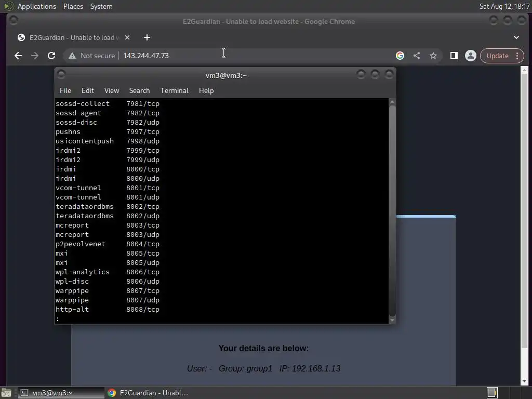Viewport: 532px width, 399px height.
Task: Click the wpl-disc 8006/udp line
Action: [108, 281]
